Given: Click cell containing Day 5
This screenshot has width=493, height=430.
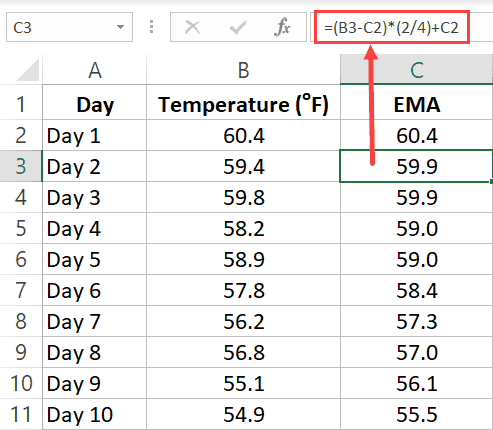Looking at the screenshot, I should [x=94, y=259].
